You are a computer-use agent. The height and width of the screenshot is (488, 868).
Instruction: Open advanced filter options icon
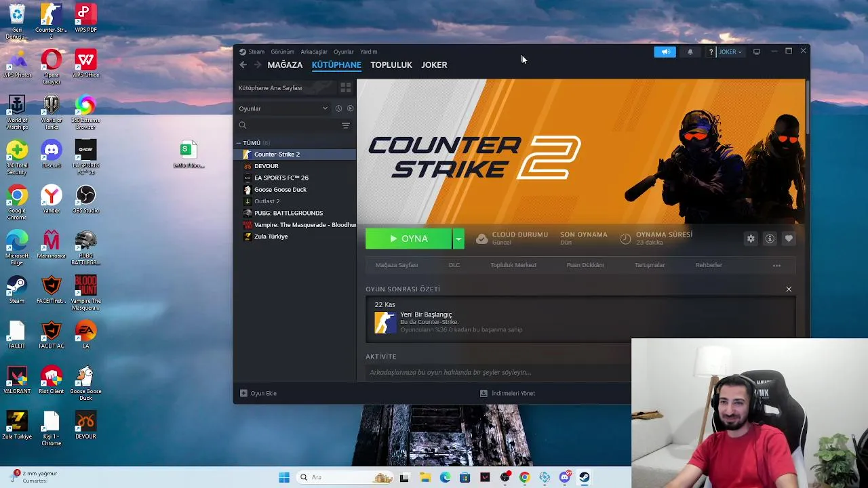point(346,125)
